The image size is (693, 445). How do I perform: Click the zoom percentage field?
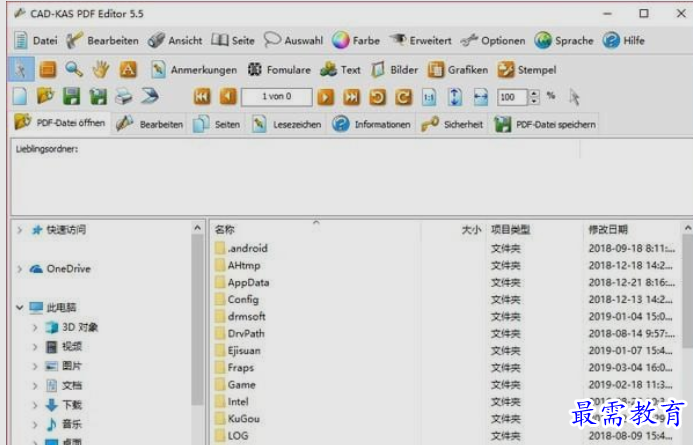pyautogui.click(x=512, y=97)
